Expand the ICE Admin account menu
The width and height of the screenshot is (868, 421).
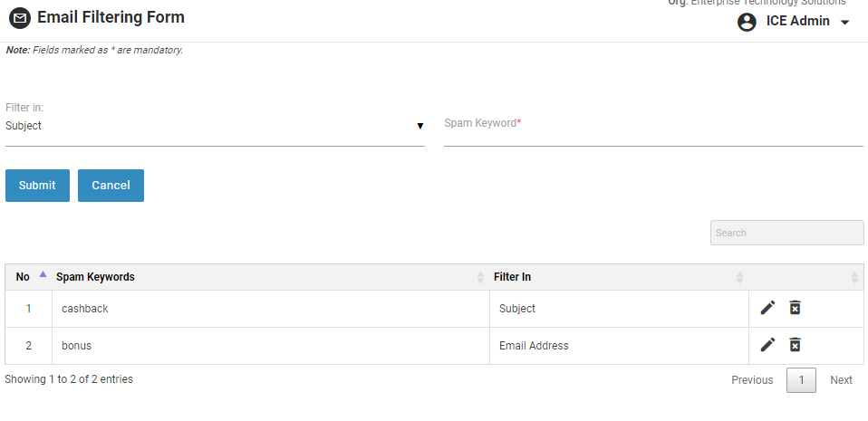pyautogui.click(x=845, y=23)
